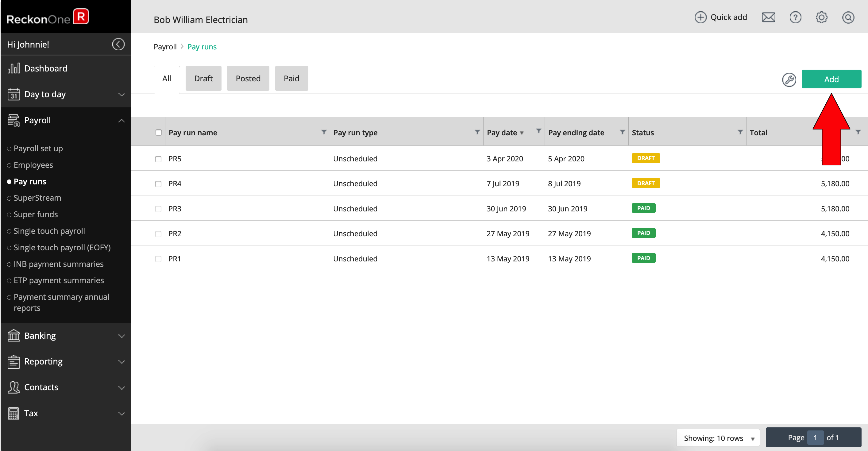Image resolution: width=868 pixels, height=451 pixels.
Task: Toggle the PR5 row checkbox
Action: point(158,158)
